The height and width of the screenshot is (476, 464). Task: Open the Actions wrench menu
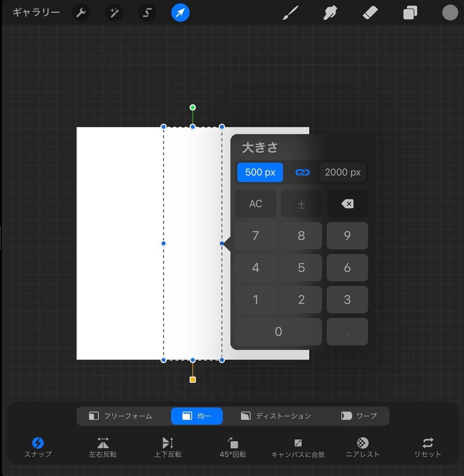tap(81, 13)
